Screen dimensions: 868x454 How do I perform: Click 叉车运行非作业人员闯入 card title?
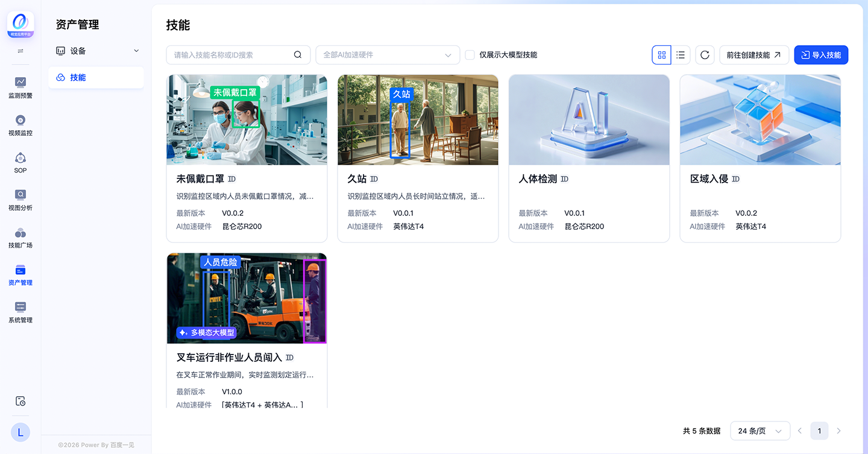(230, 358)
